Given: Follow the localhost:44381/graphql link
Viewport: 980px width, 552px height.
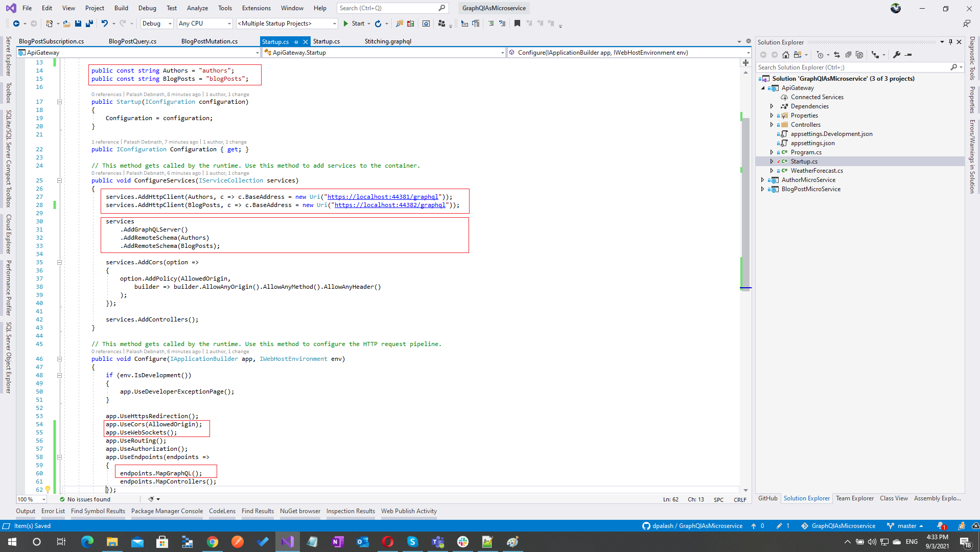Looking at the screenshot, I should coord(383,197).
